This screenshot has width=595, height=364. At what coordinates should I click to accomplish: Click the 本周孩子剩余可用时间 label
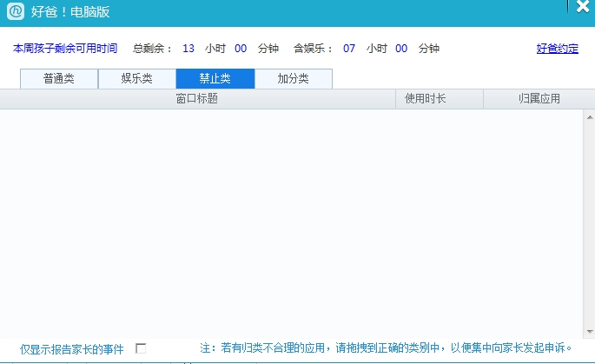tap(65, 49)
